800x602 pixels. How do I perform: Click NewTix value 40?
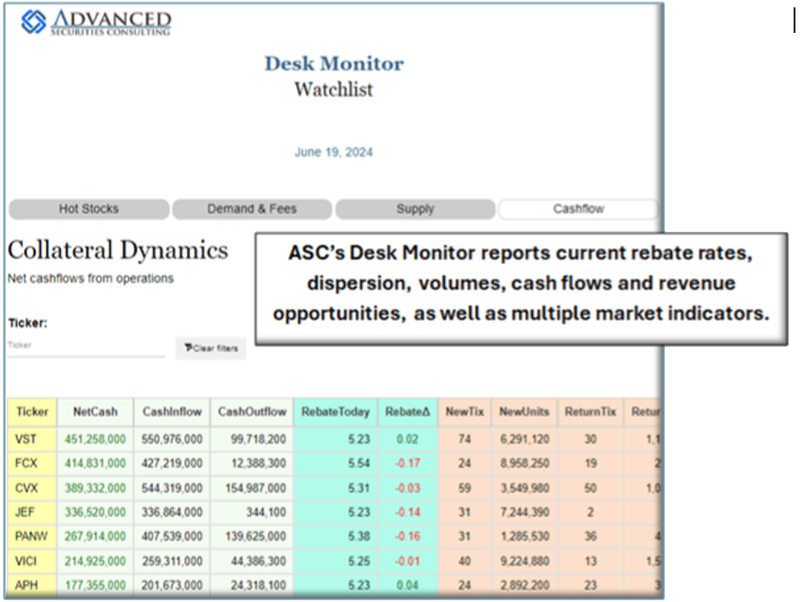pyautogui.click(x=464, y=561)
